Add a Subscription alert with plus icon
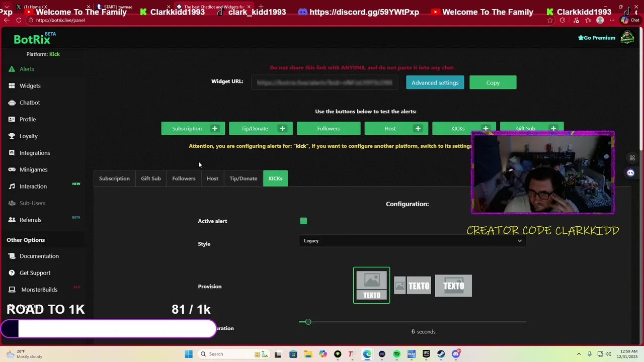Screen dimensions: 644x362 pos(215,129)
